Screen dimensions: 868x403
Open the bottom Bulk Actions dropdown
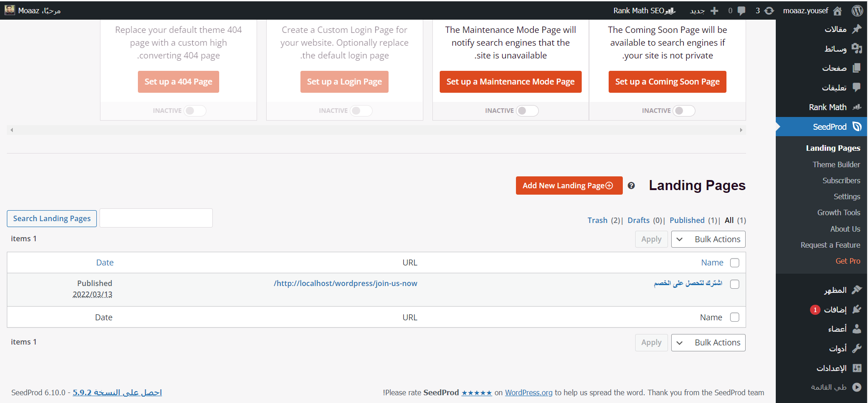click(x=708, y=343)
